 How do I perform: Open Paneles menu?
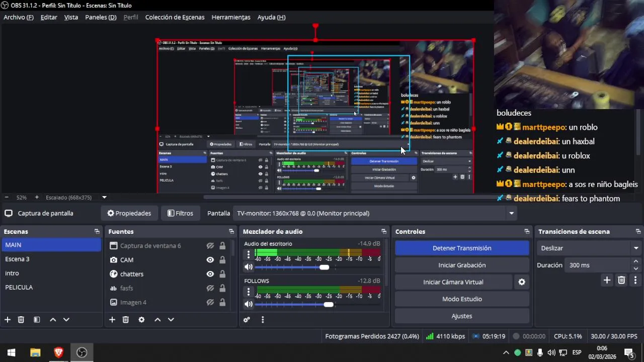click(101, 17)
